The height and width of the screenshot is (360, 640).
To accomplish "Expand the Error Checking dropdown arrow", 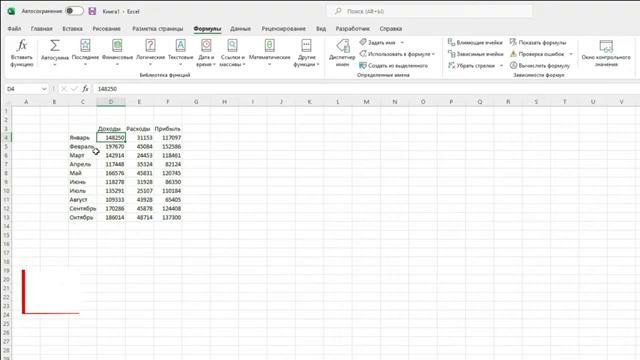I will [x=571, y=54].
